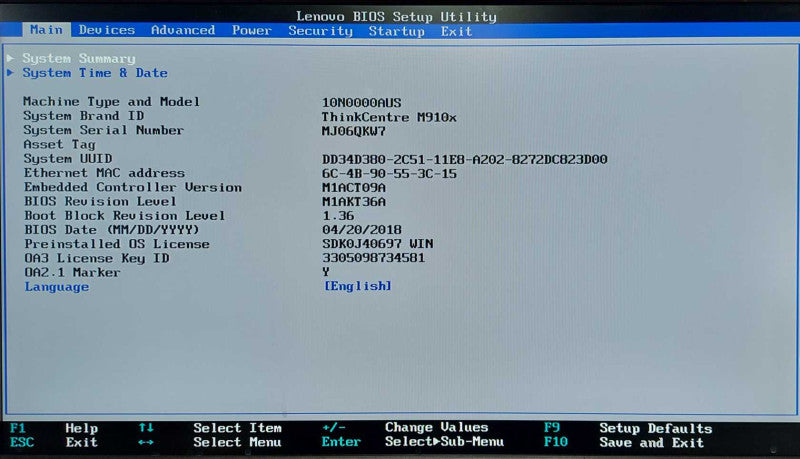The image size is (800, 459).
Task: Switch to the Startup tab
Action: coord(396,32)
